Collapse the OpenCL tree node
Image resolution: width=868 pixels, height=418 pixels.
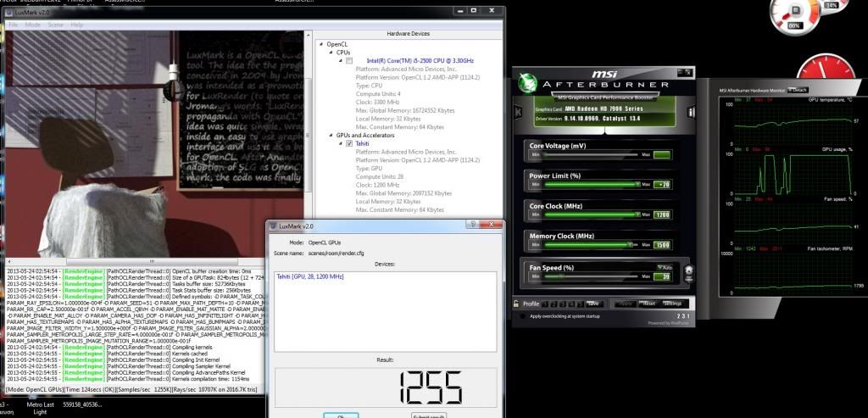[x=321, y=43]
